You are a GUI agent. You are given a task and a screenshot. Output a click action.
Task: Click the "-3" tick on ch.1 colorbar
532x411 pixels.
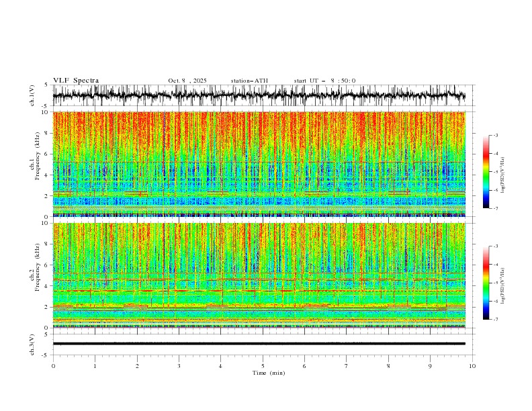coord(495,135)
